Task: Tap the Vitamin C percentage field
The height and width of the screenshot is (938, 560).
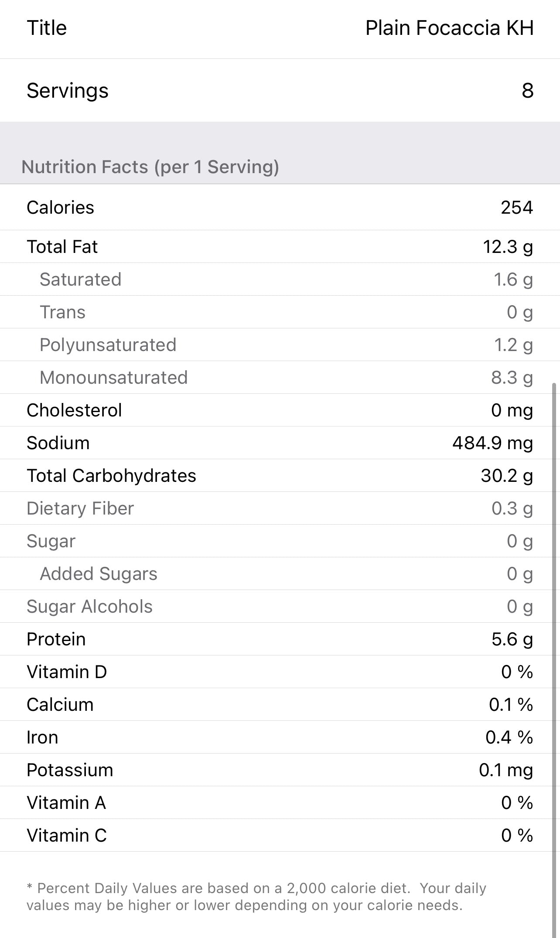Action: (x=517, y=836)
